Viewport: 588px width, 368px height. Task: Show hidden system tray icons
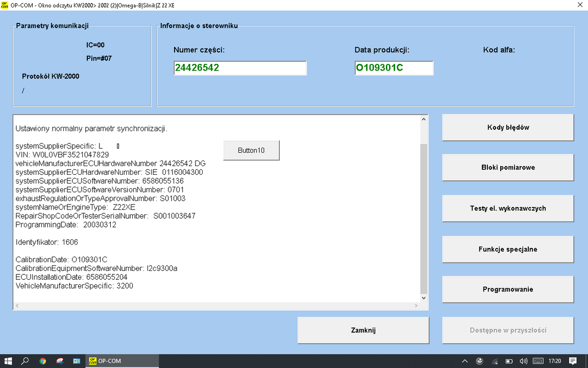[x=465, y=361]
